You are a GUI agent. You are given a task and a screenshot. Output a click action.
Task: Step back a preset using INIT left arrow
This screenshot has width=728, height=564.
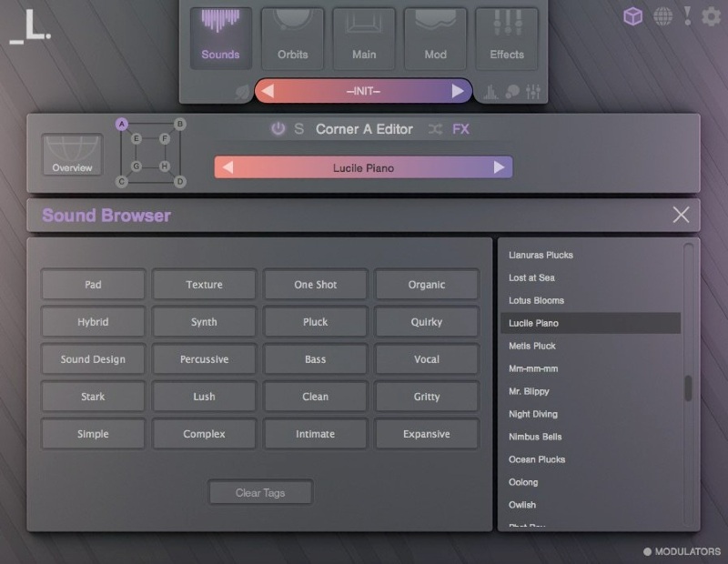click(x=268, y=91)
